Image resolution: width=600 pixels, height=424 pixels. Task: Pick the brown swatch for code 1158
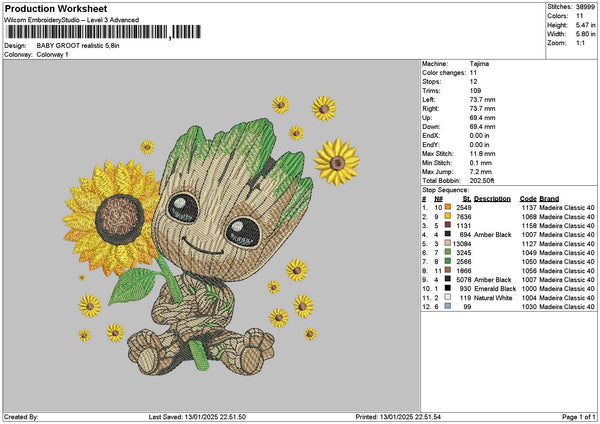[x=448, y=225]
